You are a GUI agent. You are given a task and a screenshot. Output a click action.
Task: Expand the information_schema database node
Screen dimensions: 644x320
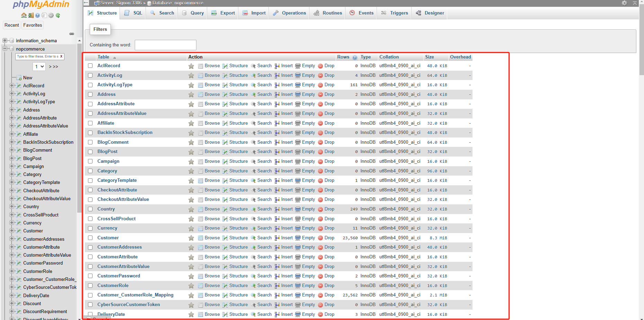(5, 41)
